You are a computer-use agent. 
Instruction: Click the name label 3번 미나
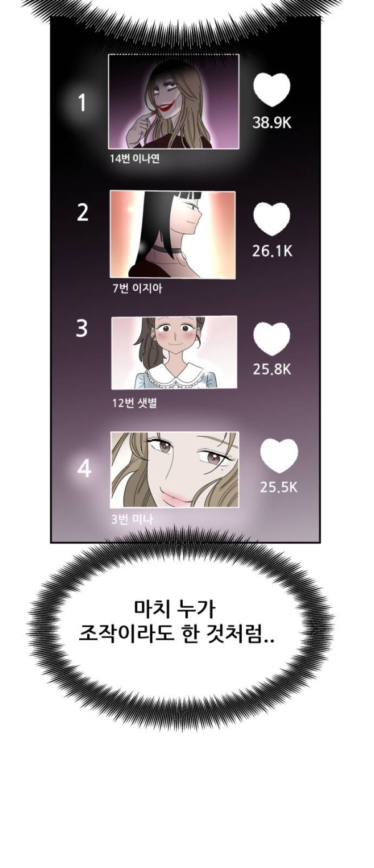click(x=132, y=519)
